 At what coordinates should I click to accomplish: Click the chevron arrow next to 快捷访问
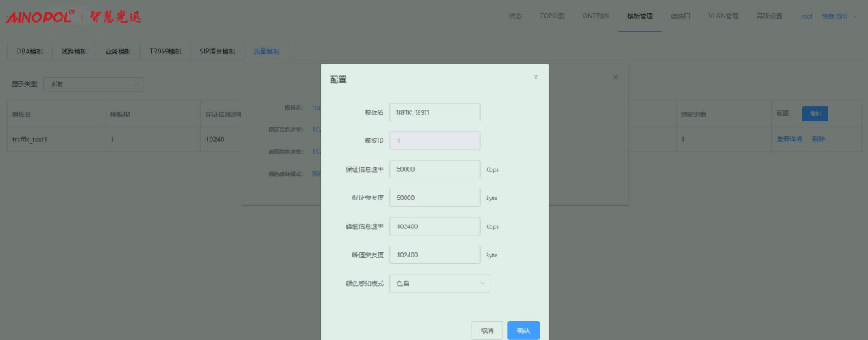coord(854,16)
